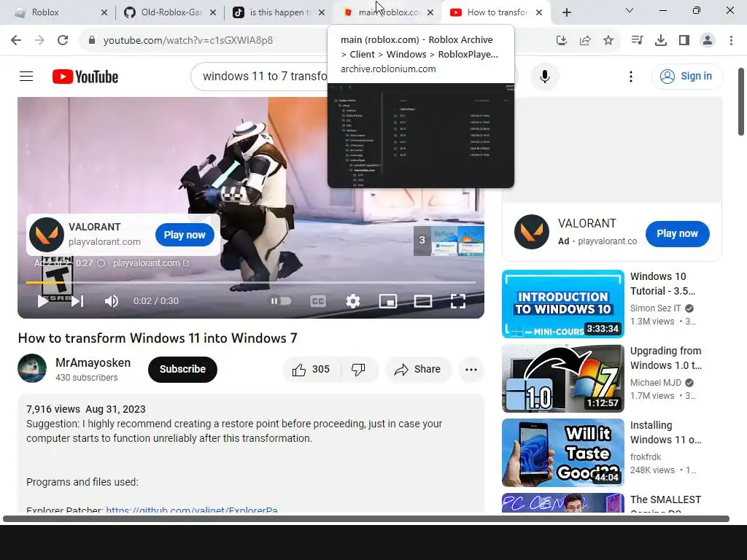
Task: Click the browser forward arrow
Action: pyautogui.click(x=39, y=40)
